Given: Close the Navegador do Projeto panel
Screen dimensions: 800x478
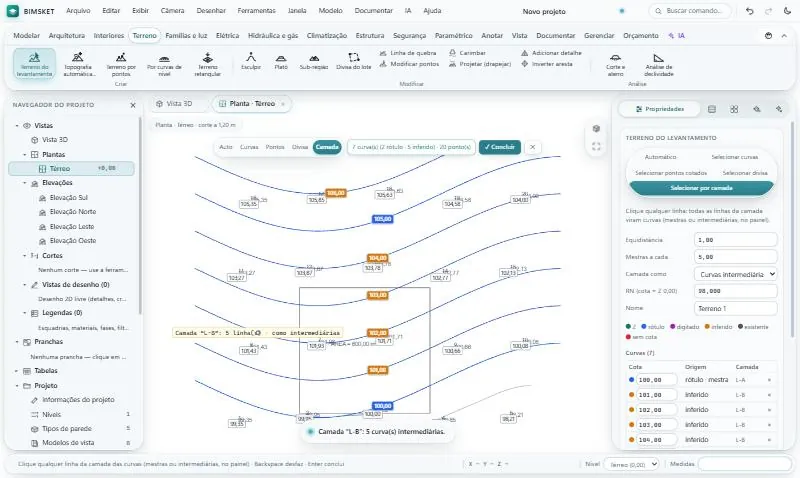Looking at the screenshot, I should (133, 105).
